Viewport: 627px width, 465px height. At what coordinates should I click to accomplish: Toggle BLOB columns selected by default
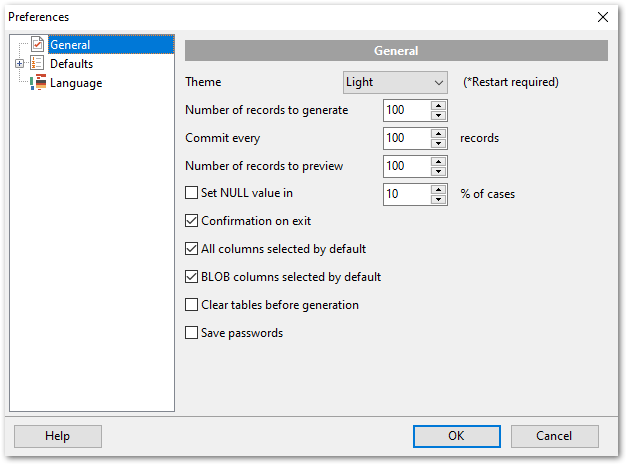click(192, 277)
